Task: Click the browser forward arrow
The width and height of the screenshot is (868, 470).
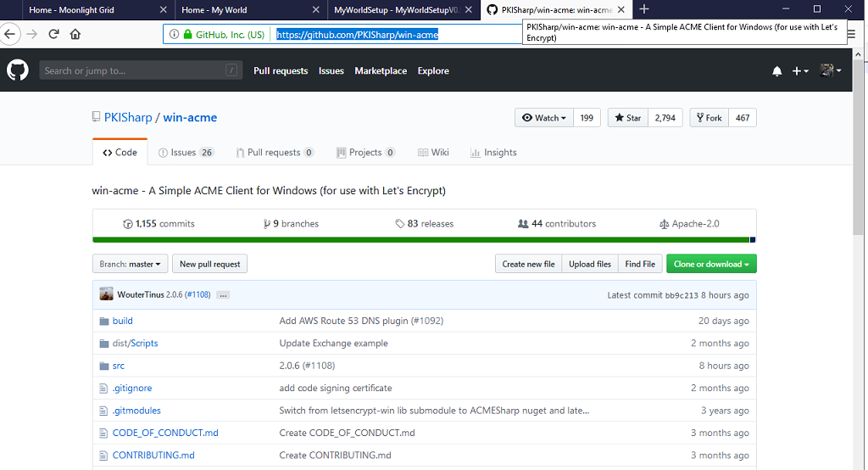Action: coord(32,35)
